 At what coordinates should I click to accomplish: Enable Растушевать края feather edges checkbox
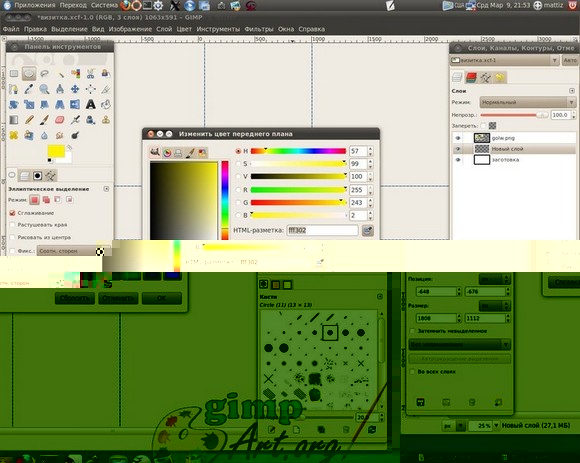(x=12, y=224)
